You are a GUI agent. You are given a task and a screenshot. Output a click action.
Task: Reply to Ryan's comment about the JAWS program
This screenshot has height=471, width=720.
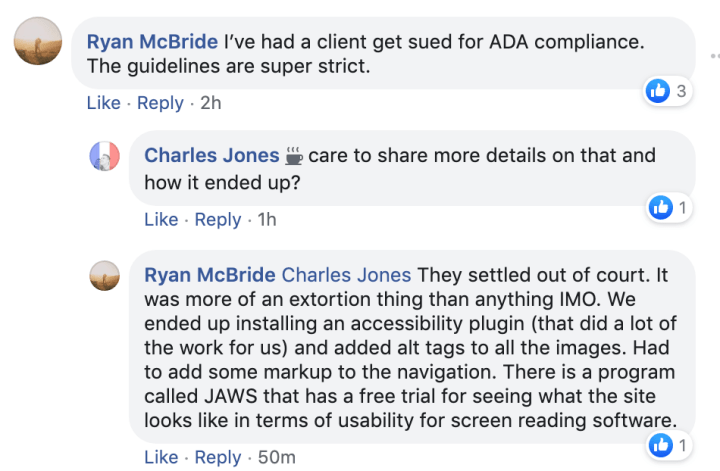click(x=218, y=457)
